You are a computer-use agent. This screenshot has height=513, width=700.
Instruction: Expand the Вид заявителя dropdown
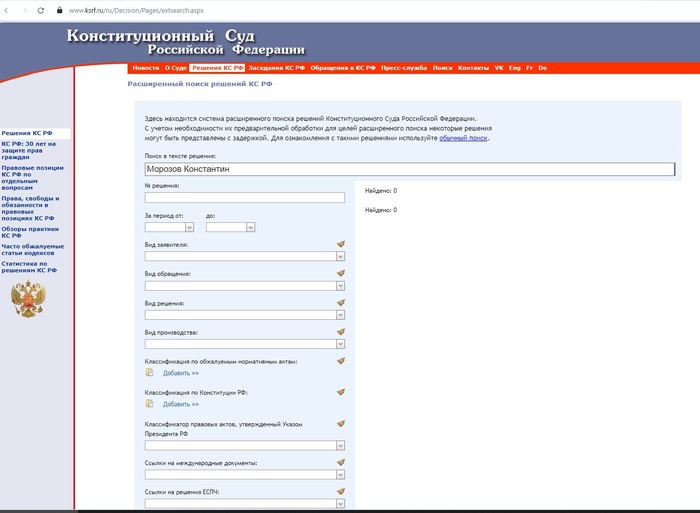pyautogui.click(x=340, y=256)
